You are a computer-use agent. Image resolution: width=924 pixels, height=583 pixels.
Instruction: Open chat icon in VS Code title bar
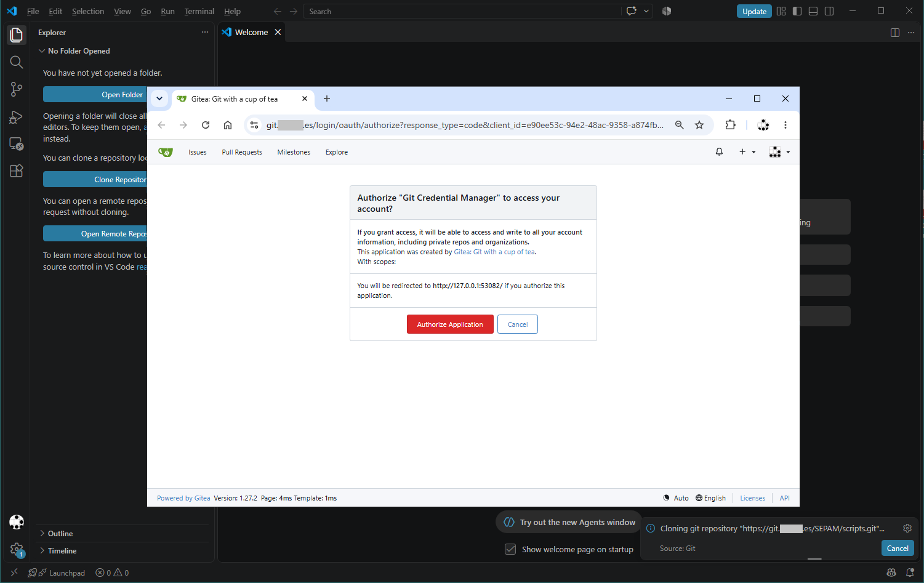(631, 11)
